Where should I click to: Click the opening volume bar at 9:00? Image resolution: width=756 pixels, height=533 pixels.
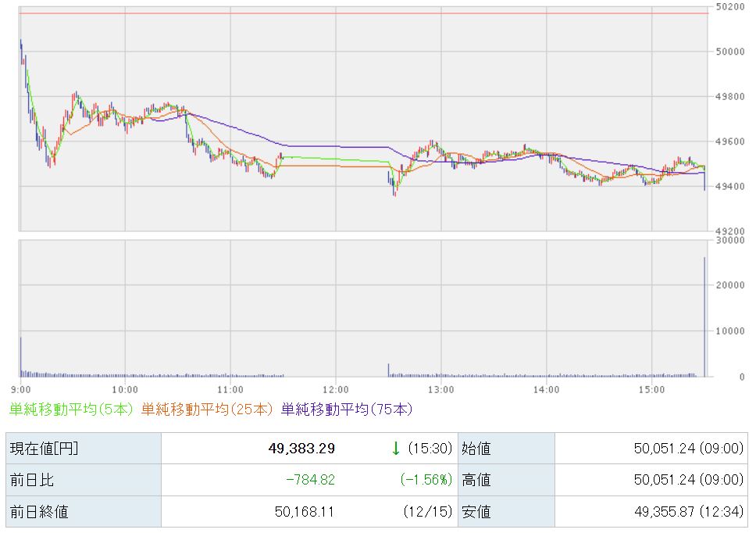[20, 356]
